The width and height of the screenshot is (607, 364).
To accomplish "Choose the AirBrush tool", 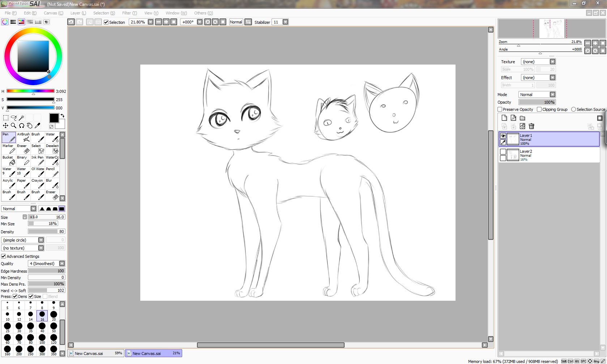I will (23, 137).
